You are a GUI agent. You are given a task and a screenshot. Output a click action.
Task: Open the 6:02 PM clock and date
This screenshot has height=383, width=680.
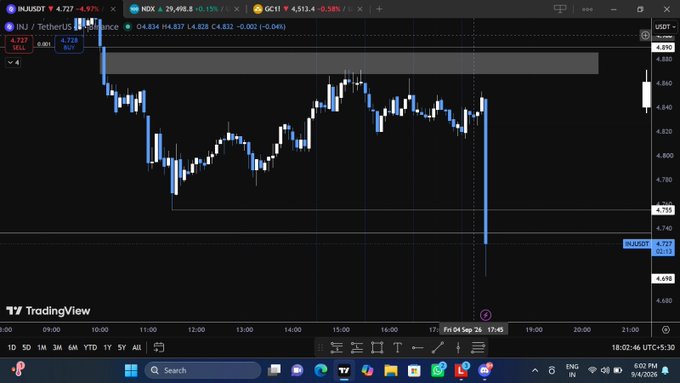click(644, 370)
